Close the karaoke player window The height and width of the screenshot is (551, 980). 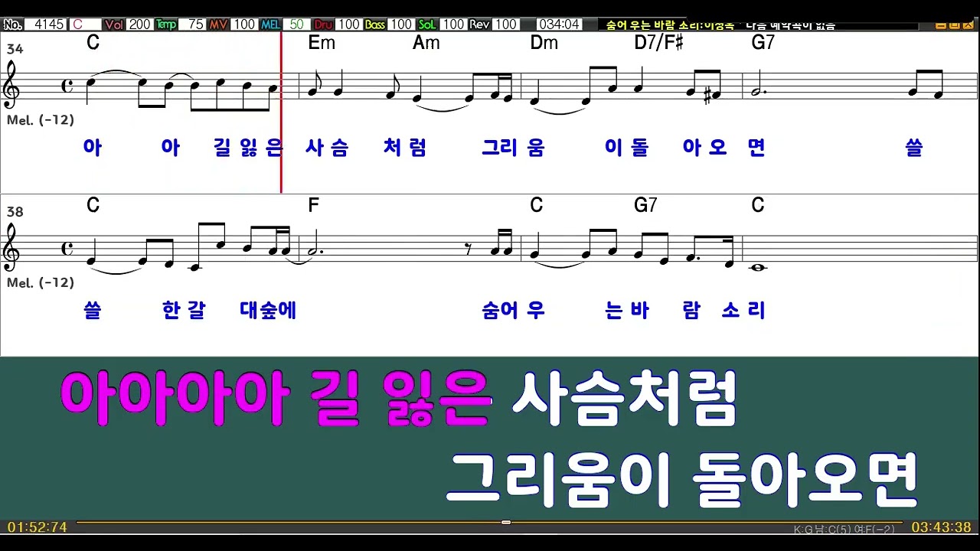coord(969,24)
